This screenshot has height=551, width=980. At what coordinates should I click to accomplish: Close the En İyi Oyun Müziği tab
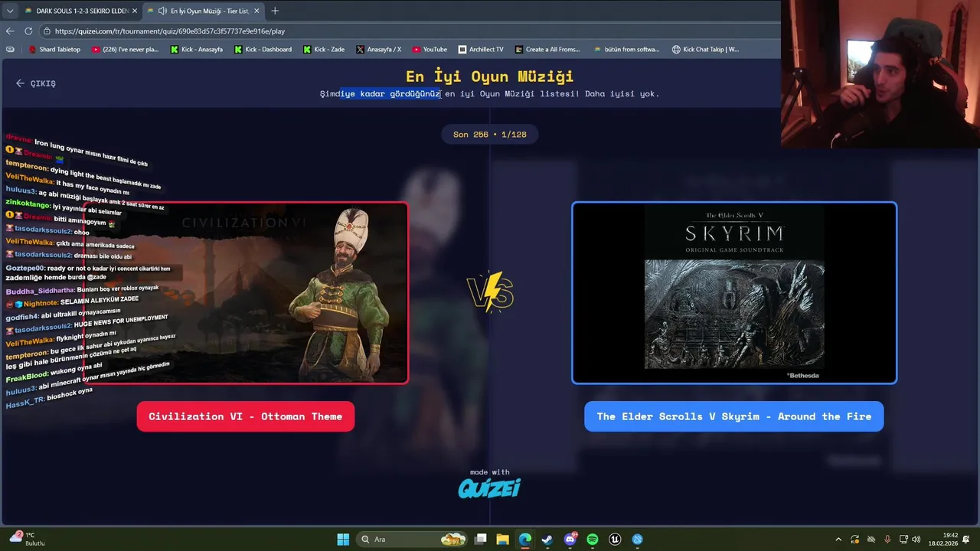(256, 11)
